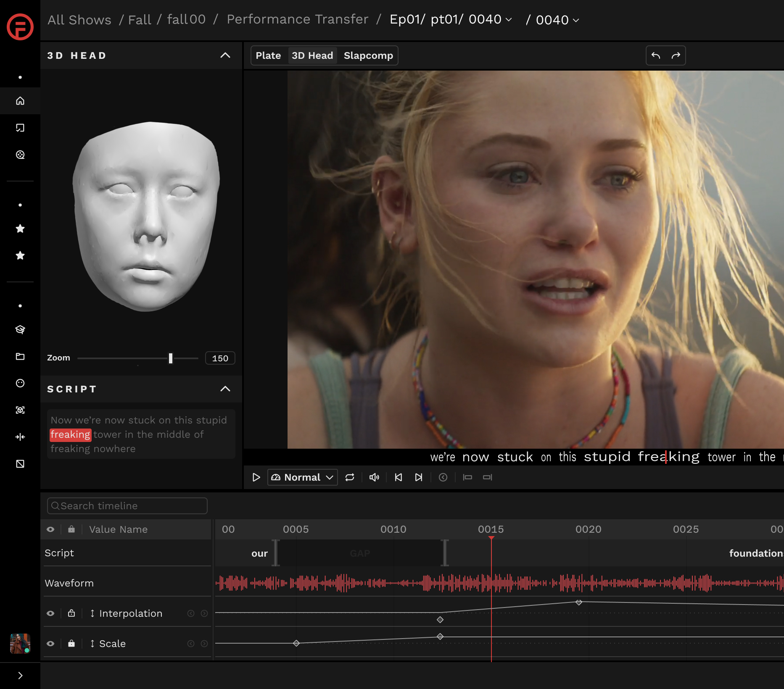Screen dimensions: 784x689
Task: Click the word 'stupid' in the caption
Action: tap(607, 457)
